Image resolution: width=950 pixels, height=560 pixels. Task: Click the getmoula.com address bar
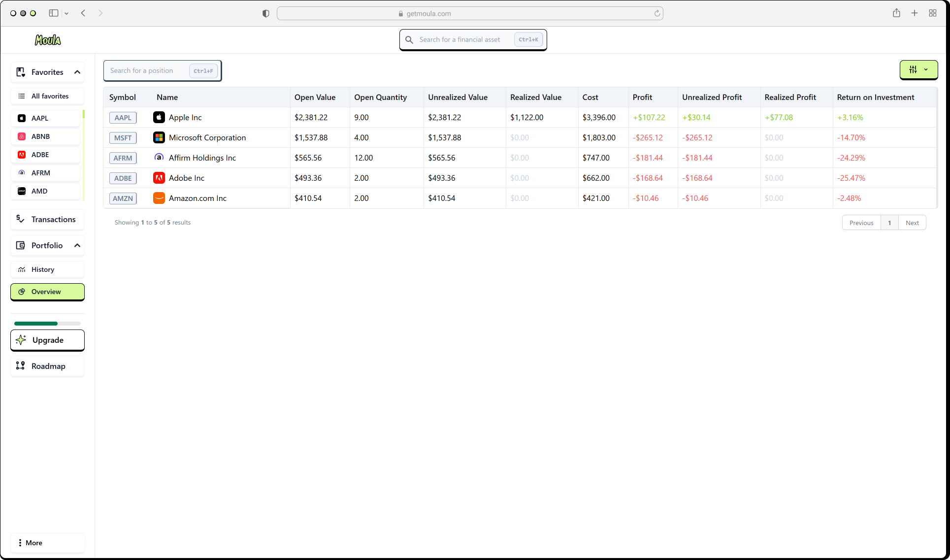[470, 13]
